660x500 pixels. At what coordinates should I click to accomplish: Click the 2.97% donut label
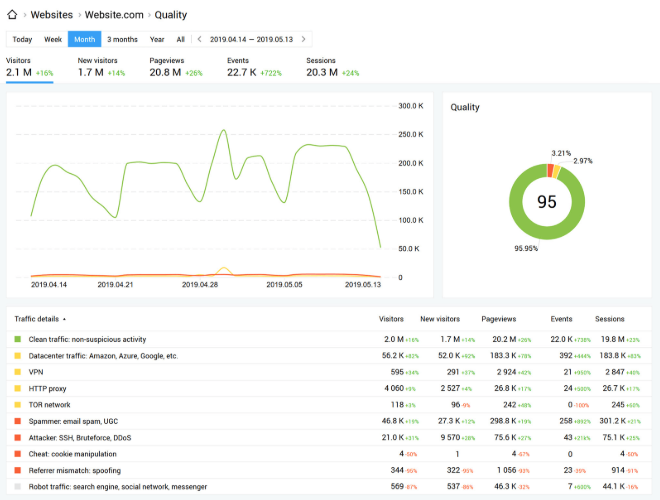pyautogui.click(x=583, y=161)
